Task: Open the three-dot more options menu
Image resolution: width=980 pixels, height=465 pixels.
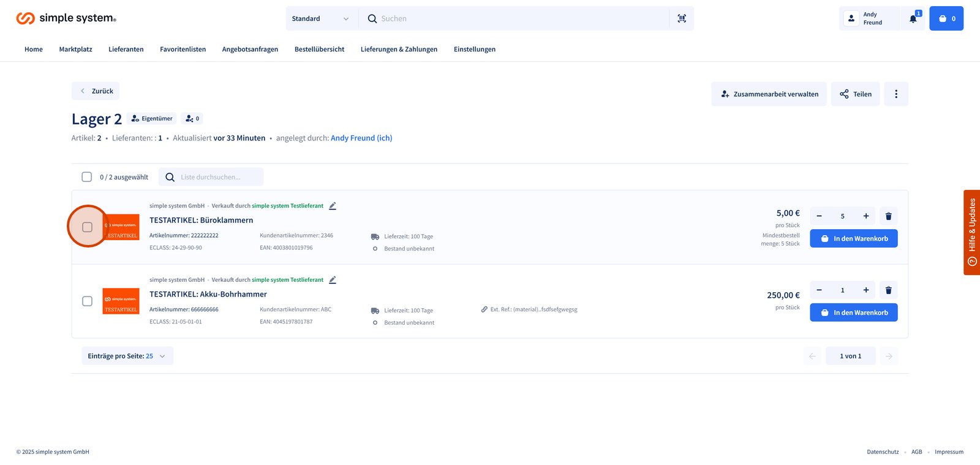Action: pyautogui.click(x=895, y=94)
